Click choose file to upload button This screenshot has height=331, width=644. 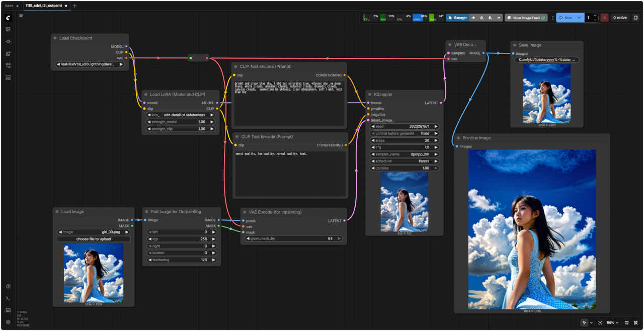93,239
